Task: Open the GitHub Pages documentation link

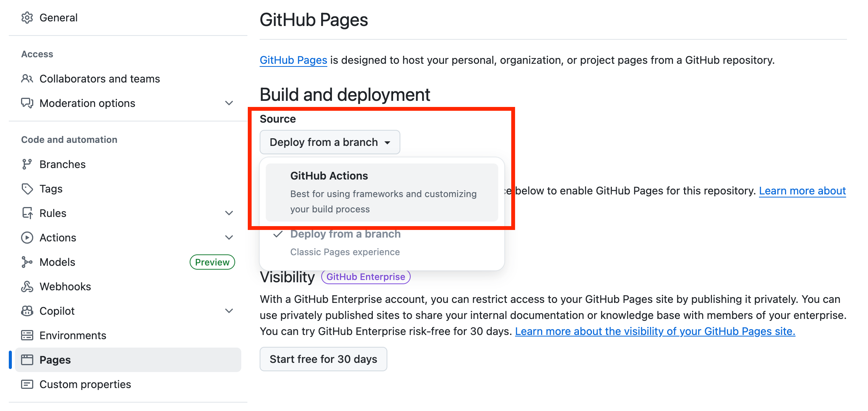Action: pyautogui.click(x=293, y=60)
